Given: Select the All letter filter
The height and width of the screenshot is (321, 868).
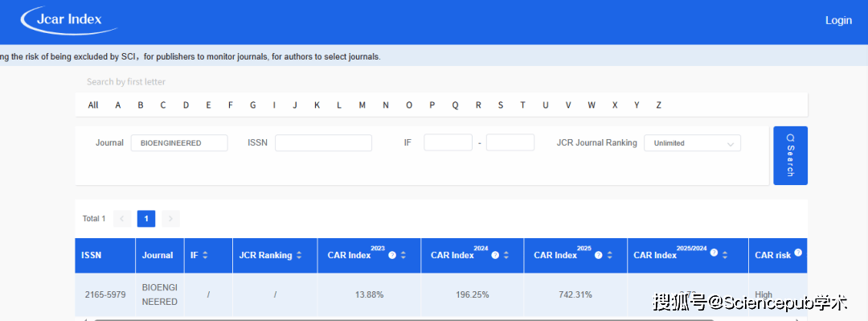Looking at the screenshot, I should point(93,105).
